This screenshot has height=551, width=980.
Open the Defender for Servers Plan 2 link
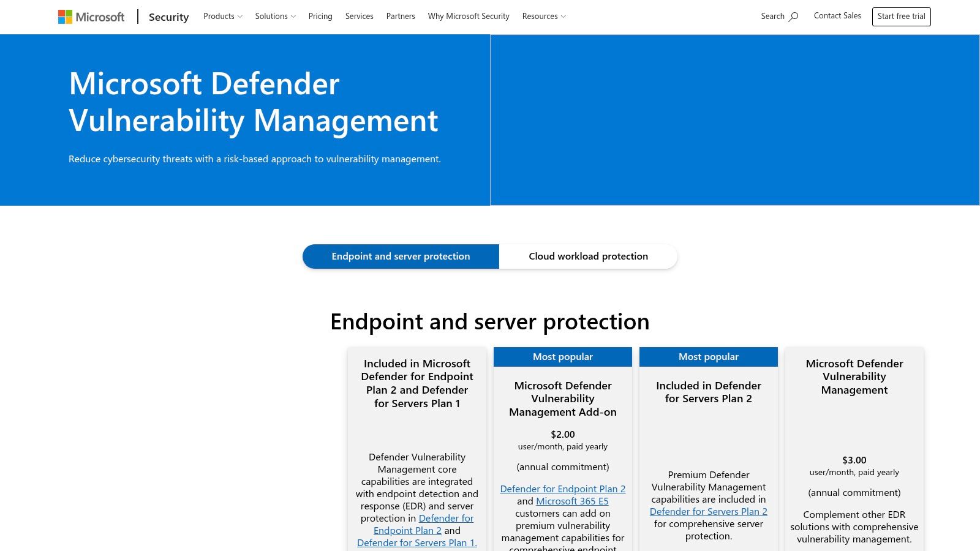tap(708, 511)
